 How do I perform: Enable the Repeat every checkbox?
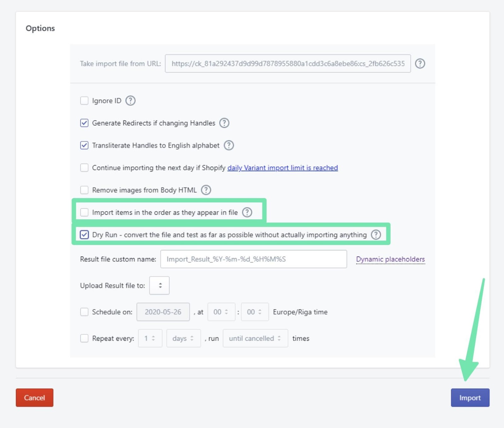(x=84, y=338)
